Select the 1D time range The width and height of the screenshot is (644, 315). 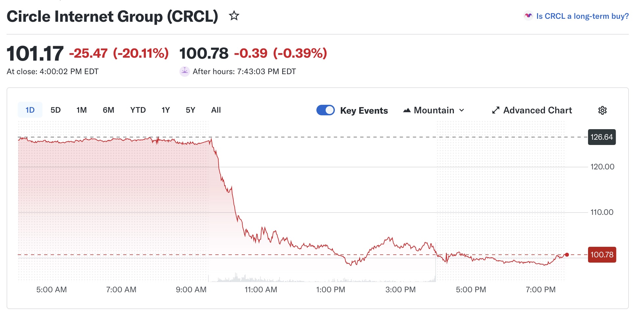point(30,110)
